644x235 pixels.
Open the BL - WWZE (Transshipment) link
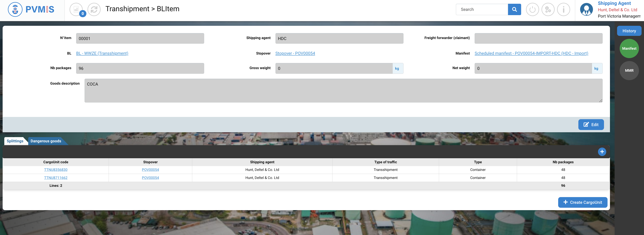pyautogui.click(x=102, y=53)
